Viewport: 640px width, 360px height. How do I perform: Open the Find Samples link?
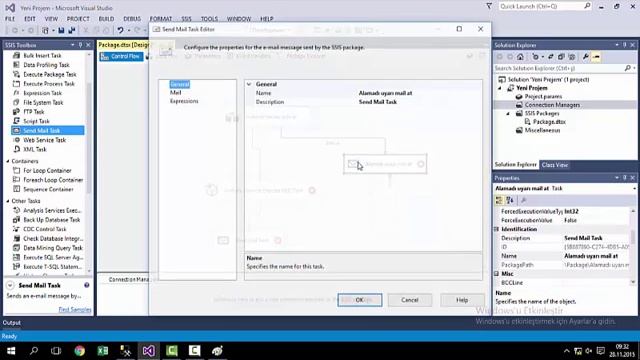[x=75, y=310]
